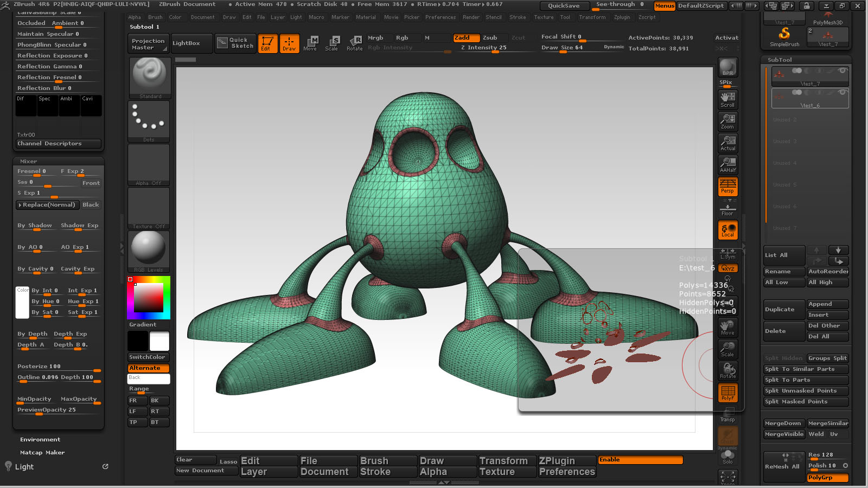This screenshot has width=868, height=488.
Task: Toggle Zadd mode
Action: coord(466,38)
